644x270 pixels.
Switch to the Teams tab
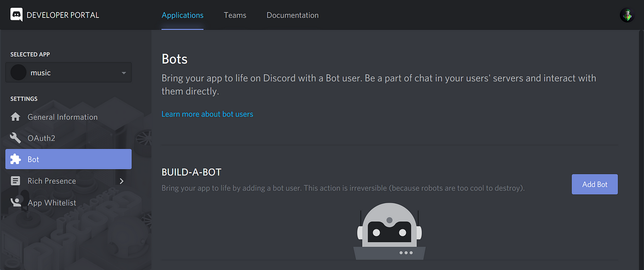pyautogui.click(x=235, y=15)
